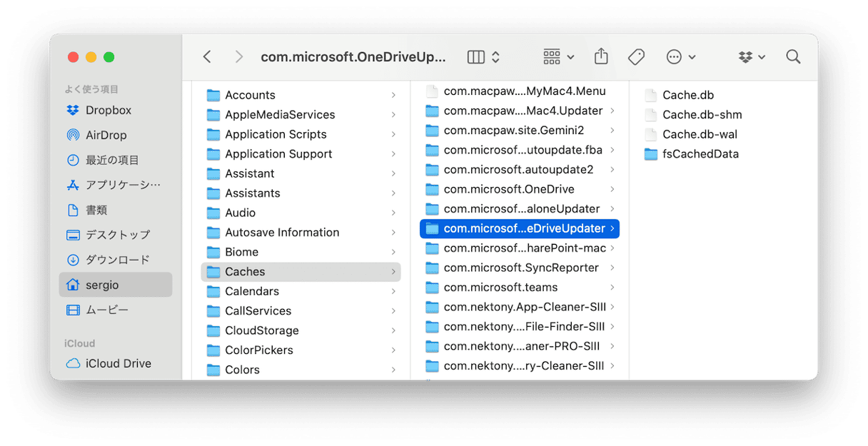
Task: Open the grouping options icon
Action: tap(550, 56)
